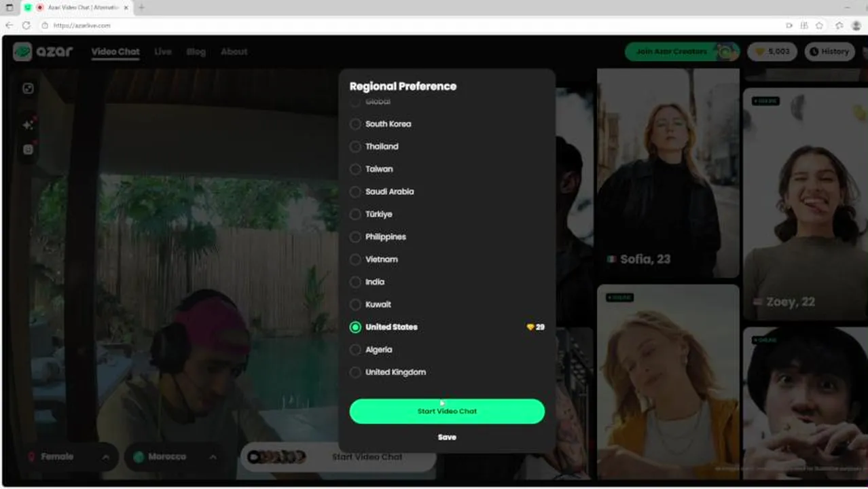Image resolution: width=868 pixels, height=489 pixels.
Task: Open the About page link
Action: click(234, 52)
